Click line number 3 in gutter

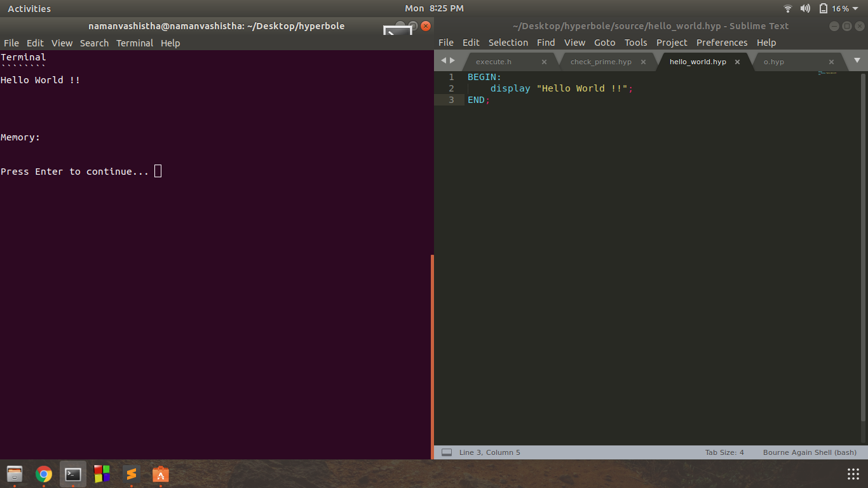pos(451,100)
